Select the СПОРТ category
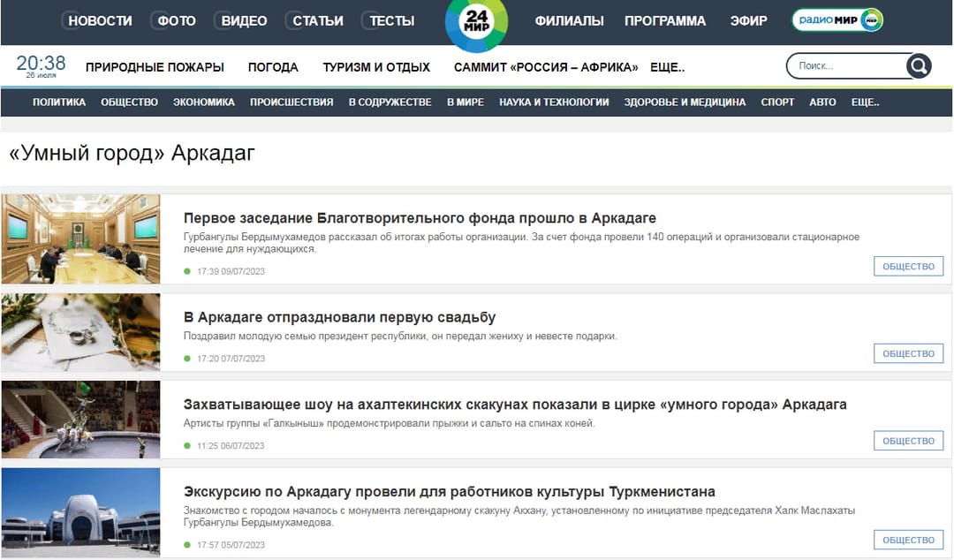Image resolution: width=954 pixels, height=560 pixels. [776, 102]
